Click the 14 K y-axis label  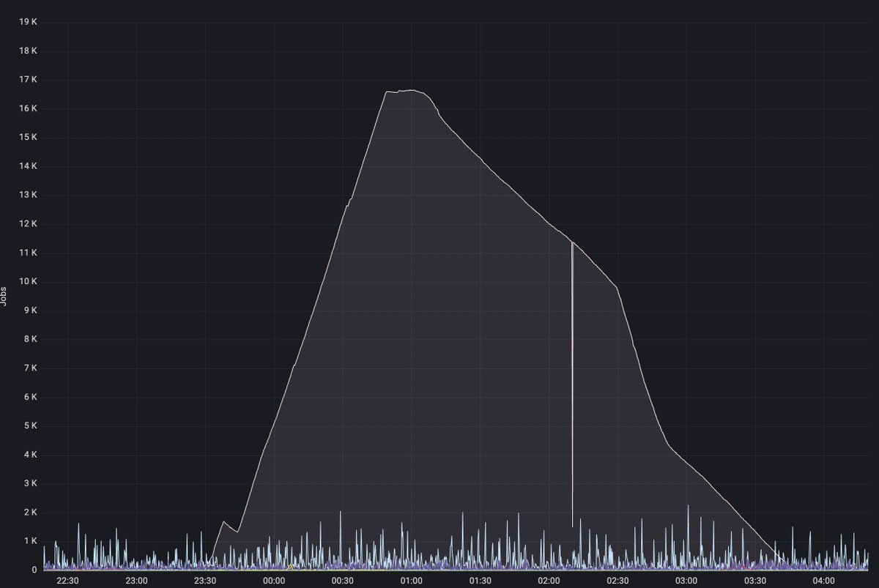coord(28,166)
